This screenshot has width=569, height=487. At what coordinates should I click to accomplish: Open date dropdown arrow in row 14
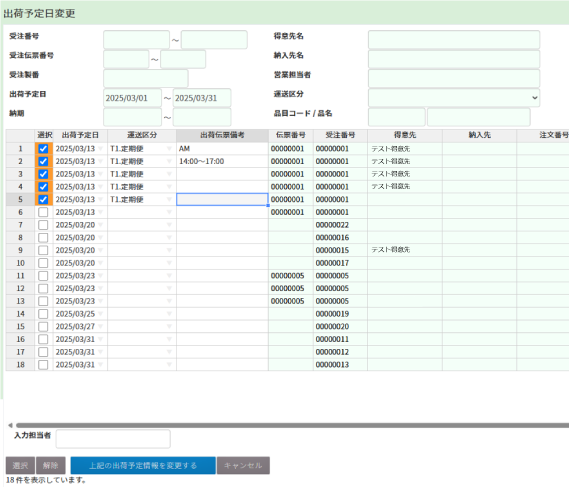(x=101, y=314)
